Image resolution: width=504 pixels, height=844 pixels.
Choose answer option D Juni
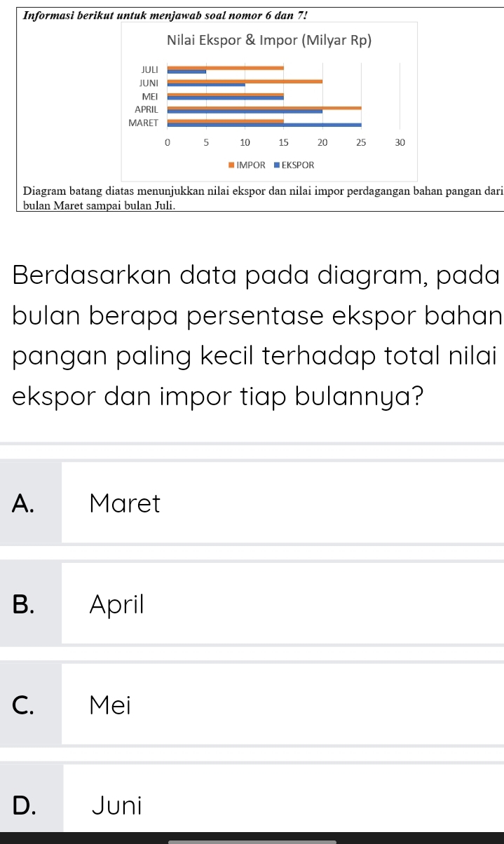pyautogui.click(x=252, y=804)
